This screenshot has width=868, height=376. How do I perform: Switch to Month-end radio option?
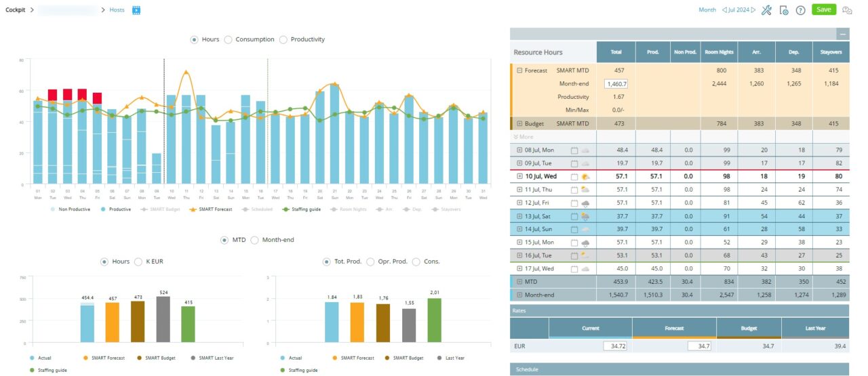[x=255, y=240]
